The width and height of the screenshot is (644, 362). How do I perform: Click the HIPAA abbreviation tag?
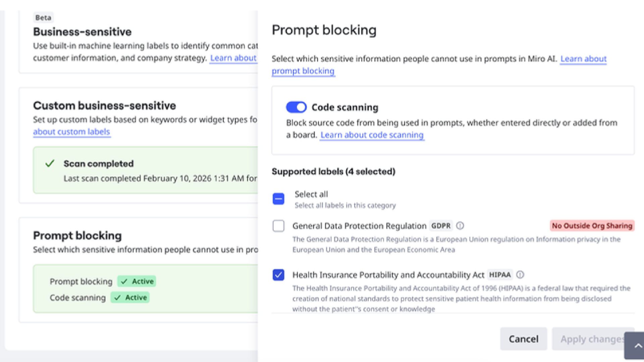(x=499, y=275)
